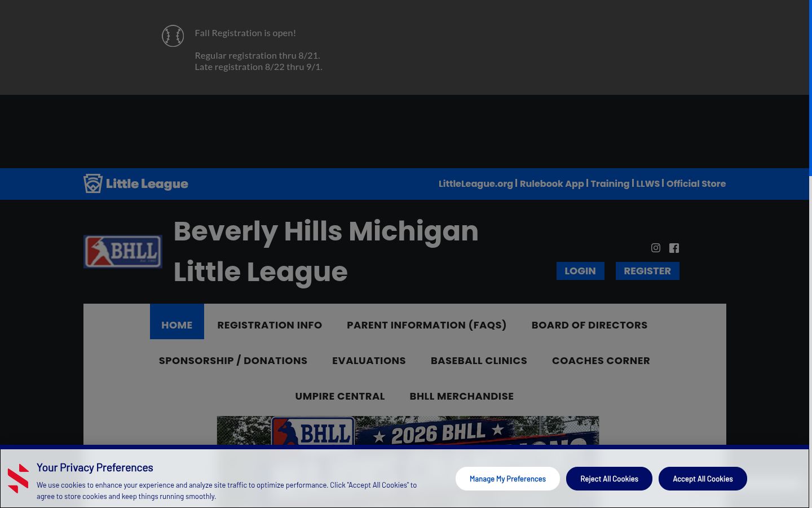The width and height of the screenshot is (812, 508).
Task: Open the Evaluations page
Action: click(369, 360)
